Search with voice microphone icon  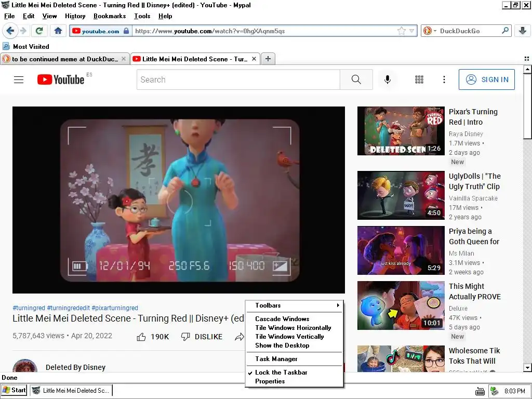(x=388, y=79)
